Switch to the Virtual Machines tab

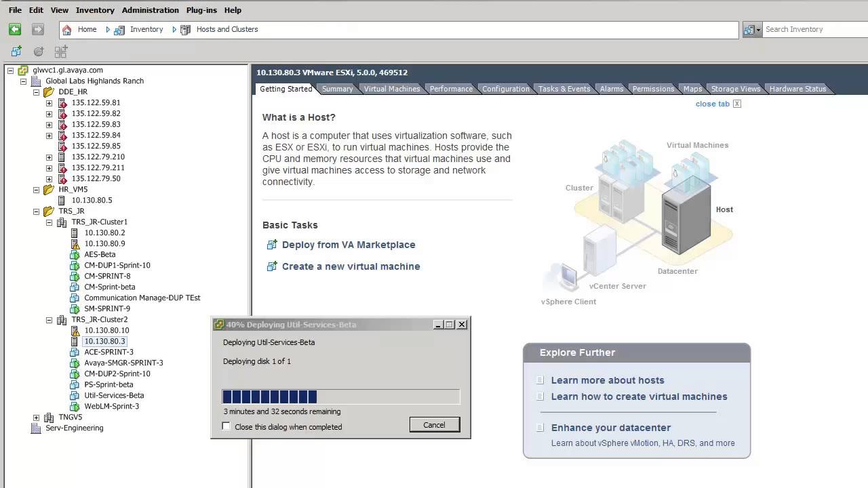click(x=392, y=89)
